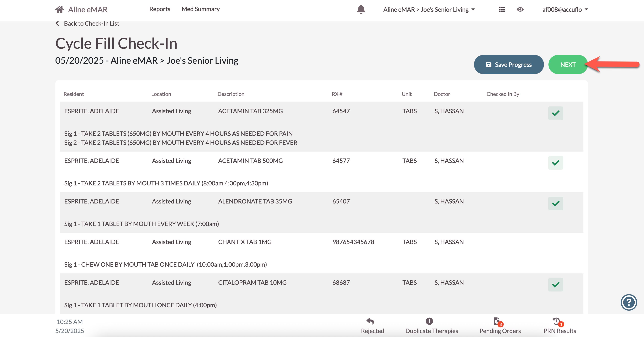Open Duplicate Therapies alert

pos(431,326)
